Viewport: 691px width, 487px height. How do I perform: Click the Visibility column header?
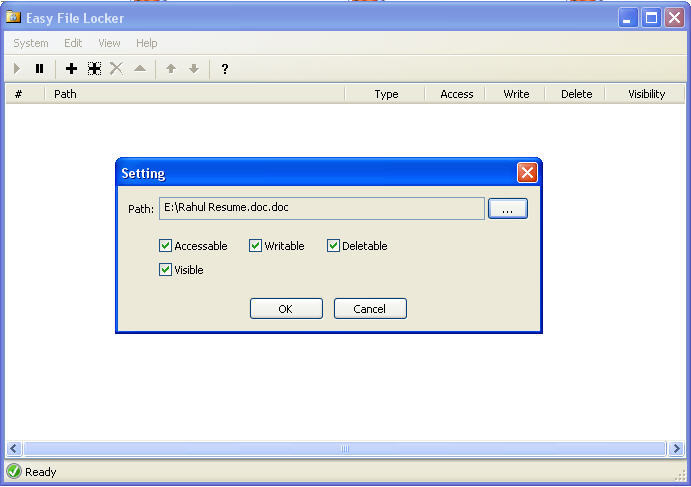click(x=645, y=94)
